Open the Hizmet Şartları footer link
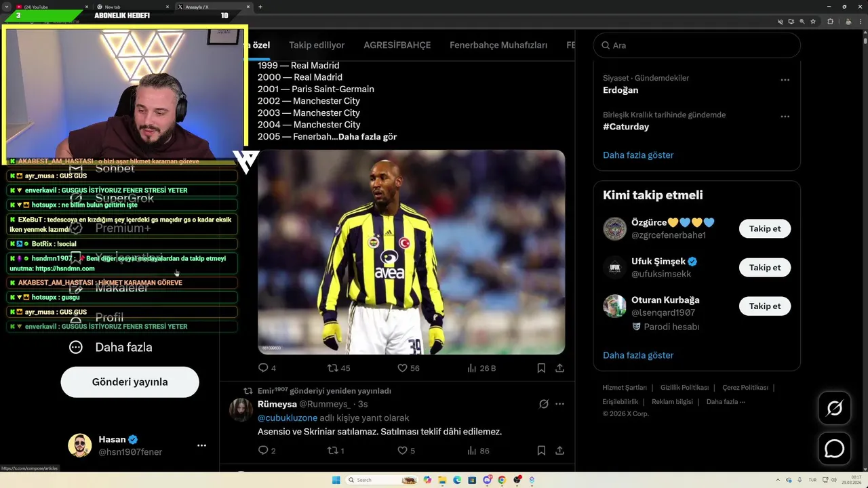 [625, 388]
